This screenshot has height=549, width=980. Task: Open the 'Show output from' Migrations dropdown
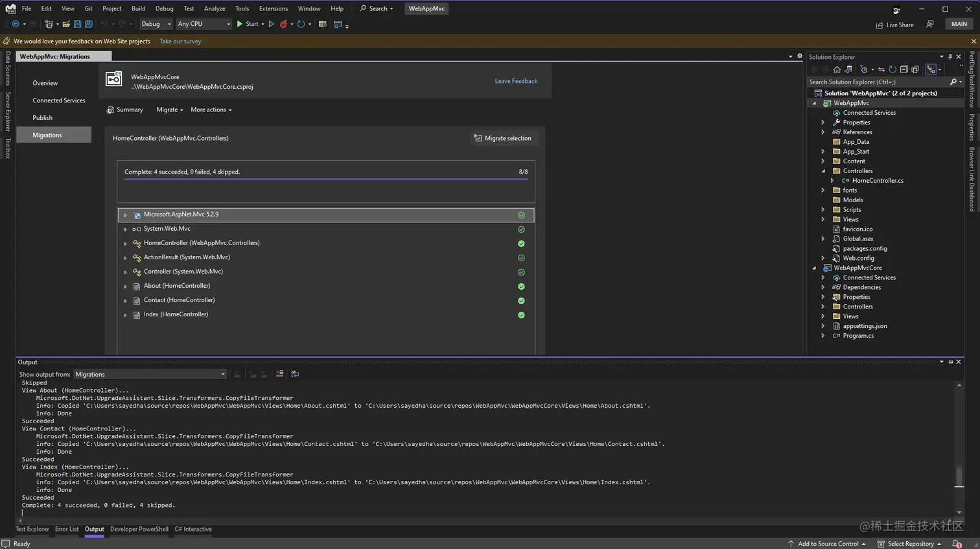150,374
